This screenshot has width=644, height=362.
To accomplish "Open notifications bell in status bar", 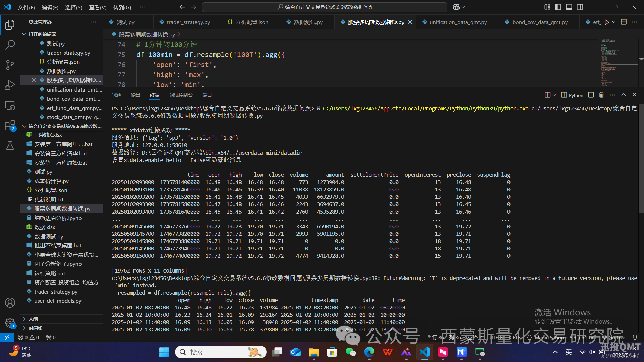I will click(635, 337).
